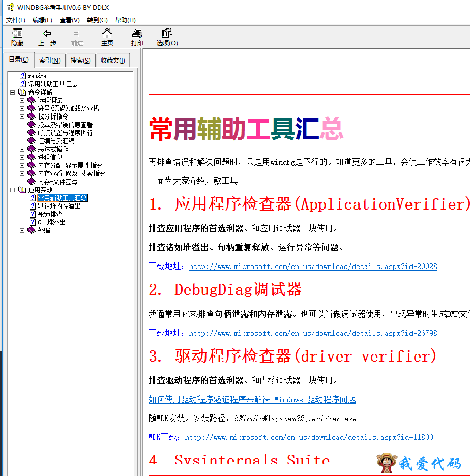Switch to the 搜索(S) tab

coord(80,61)
